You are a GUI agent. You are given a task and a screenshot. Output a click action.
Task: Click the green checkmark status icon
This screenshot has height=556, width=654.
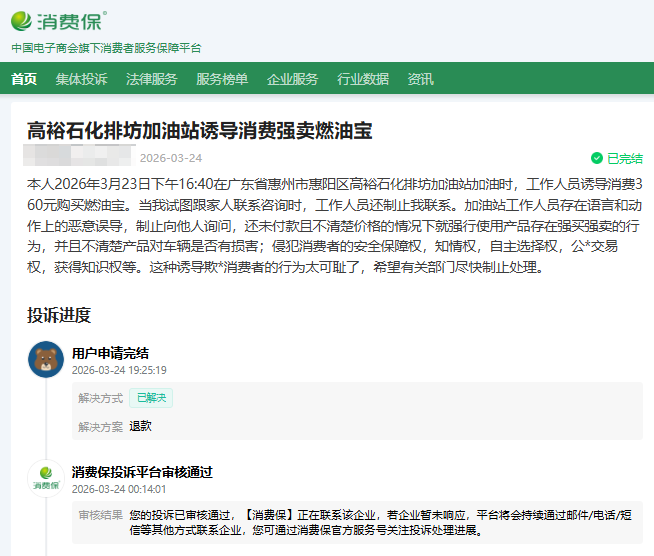coord(597,158)
